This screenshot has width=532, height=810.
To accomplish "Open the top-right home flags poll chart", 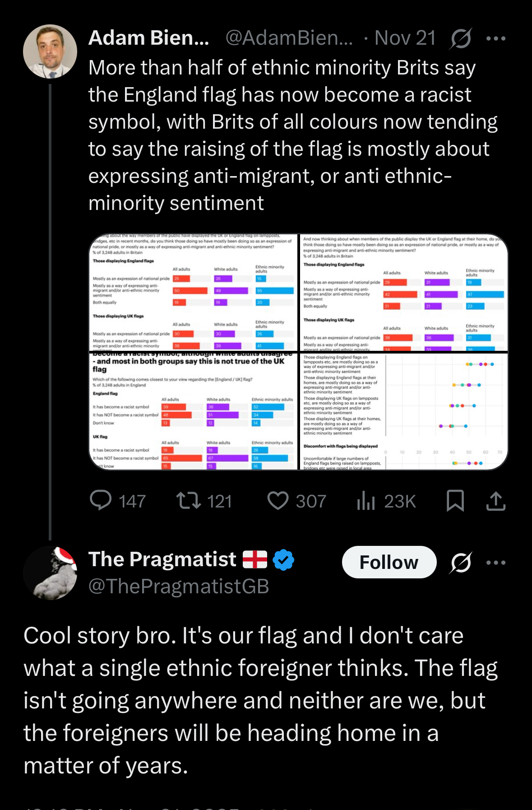I will coord(404,292).
